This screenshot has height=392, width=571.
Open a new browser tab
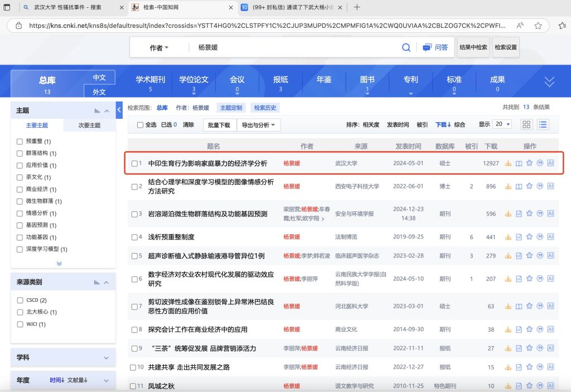[x=357, y=7]
